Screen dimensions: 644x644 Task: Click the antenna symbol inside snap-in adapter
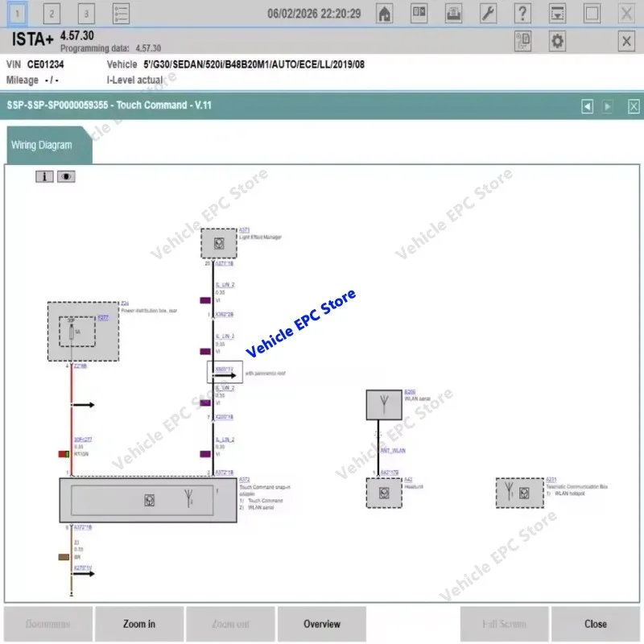(188, 497)
